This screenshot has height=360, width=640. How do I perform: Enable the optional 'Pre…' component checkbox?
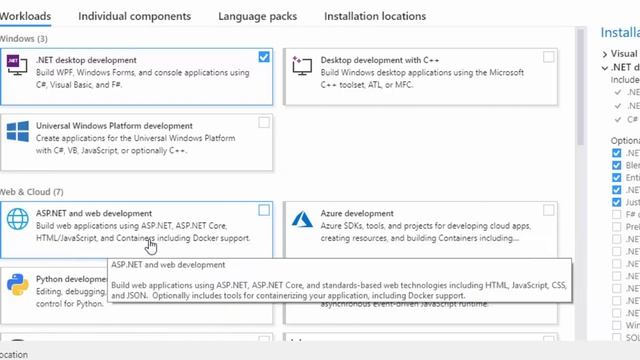(617, 227)
